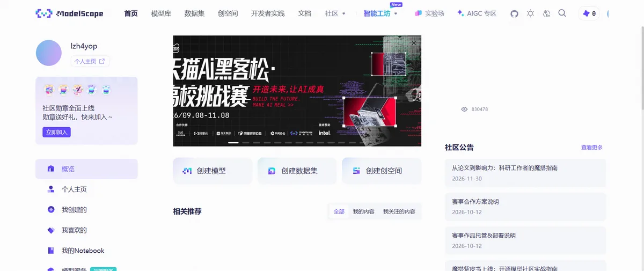The width and height of the screenshot is (644, 271).
Task: Click the username lzh4yop
Action: pos(84,46)
